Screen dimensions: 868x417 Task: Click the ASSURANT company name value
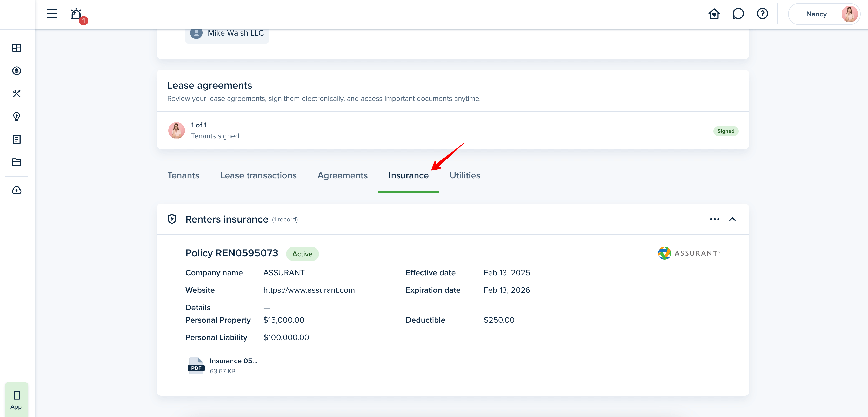pyautogui.click(x=284, y=273)
